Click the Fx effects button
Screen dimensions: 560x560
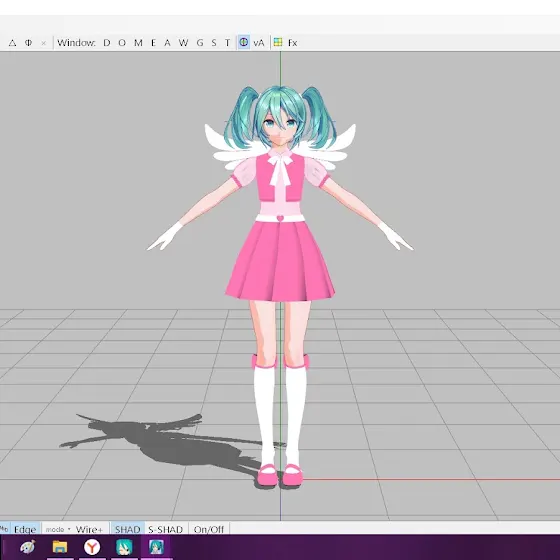click(292, 43)
